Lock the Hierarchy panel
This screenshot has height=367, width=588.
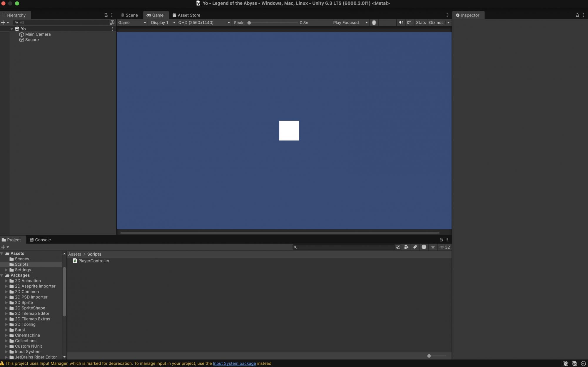coord(106,15)
